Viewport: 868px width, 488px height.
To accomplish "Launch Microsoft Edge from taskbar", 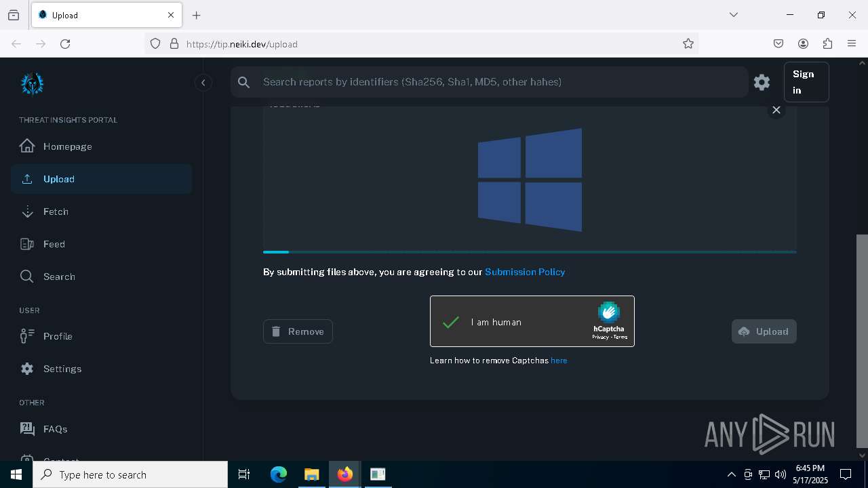I will pyautogui.click(x=279, y=474).
